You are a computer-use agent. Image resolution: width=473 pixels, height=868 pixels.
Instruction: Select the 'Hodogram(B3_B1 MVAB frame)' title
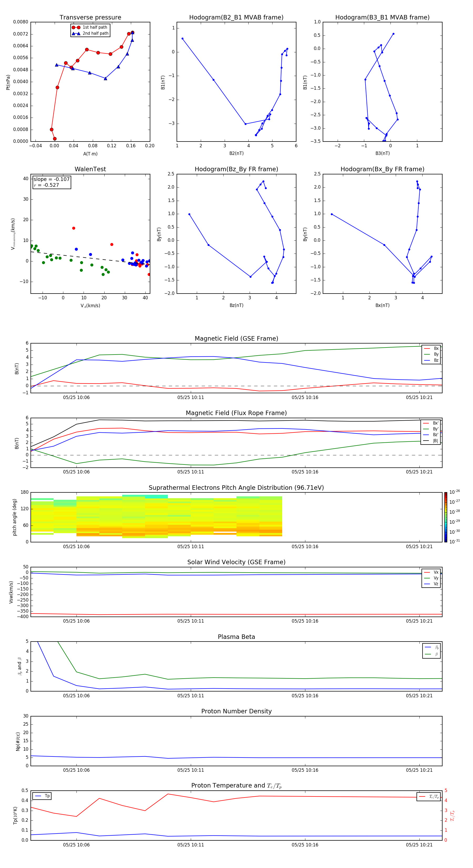pyautogui.click(x=382, y=18)
